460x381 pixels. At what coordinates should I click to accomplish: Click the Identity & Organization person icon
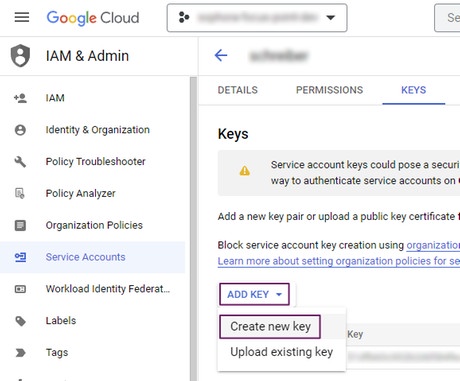20,130
